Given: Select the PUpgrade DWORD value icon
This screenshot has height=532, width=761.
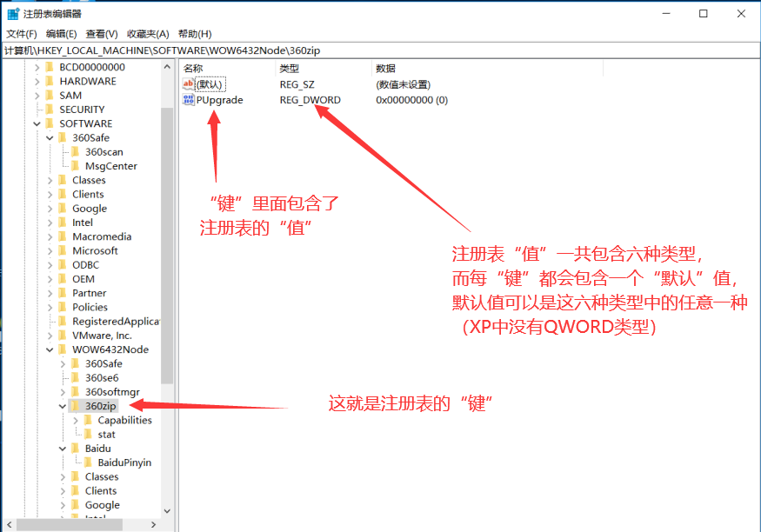Looking at the screenshot, I should [x=189, y=100].
